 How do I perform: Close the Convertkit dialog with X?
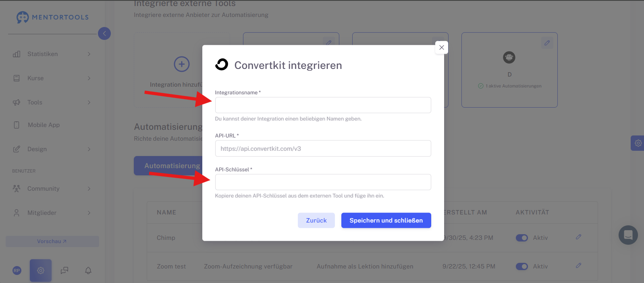click(442, 48)
